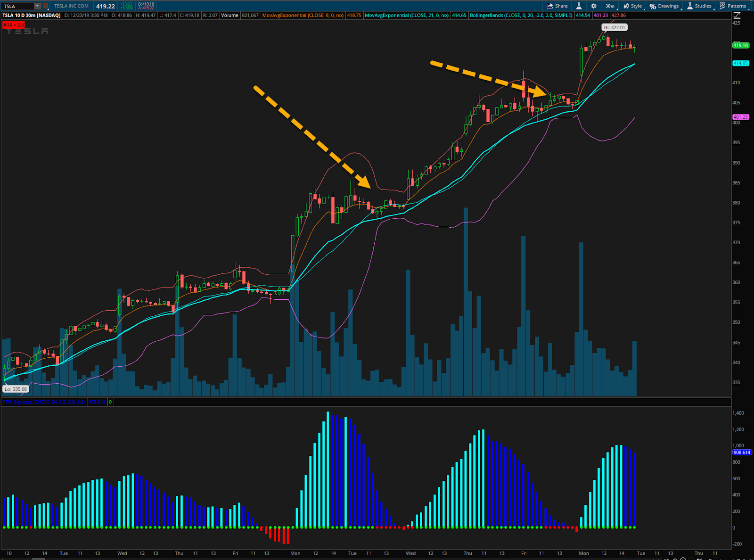Select the TTM_Squeeze study label
The image size is (754, 560).
44,402
